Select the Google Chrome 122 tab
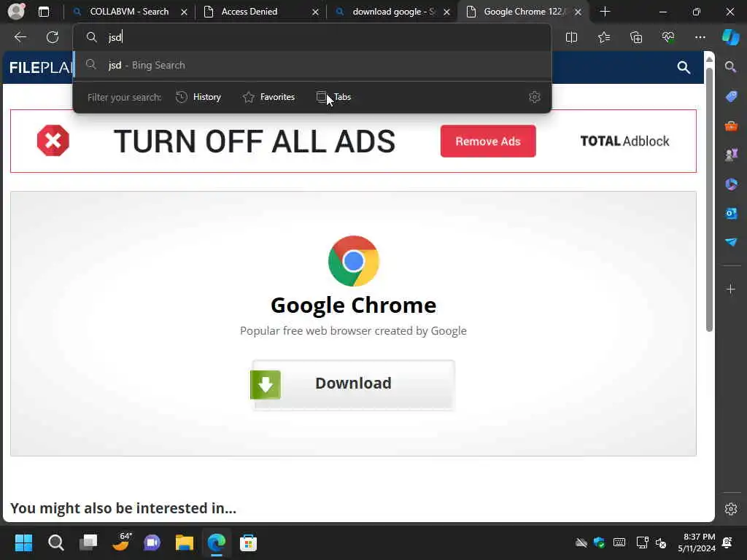The height and width of the screenshot is (560, 747). pyautogui.click(x=522, y=12)
